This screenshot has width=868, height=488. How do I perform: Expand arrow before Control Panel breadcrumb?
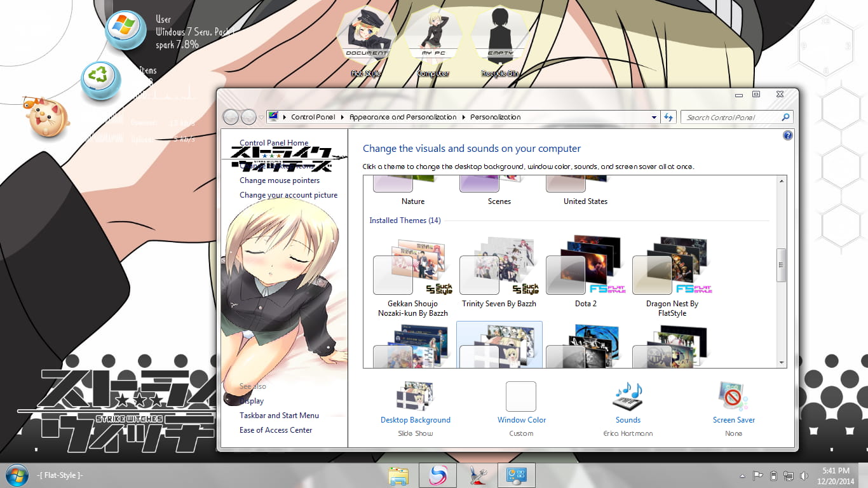(285, 117)
